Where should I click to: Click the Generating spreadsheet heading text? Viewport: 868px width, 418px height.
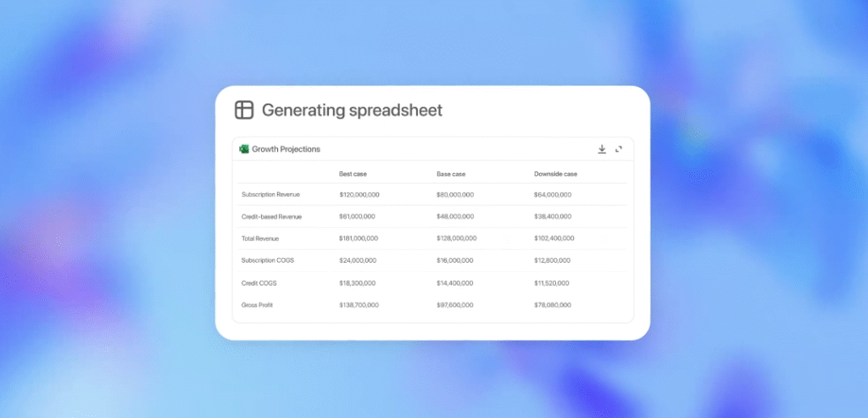coord(352,110)
